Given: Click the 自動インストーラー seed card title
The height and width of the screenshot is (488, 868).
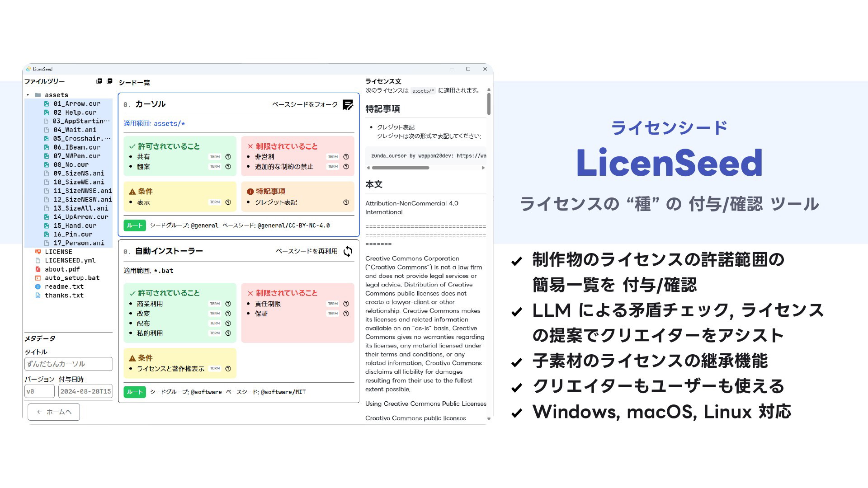Looking at the screenshot, I should click(169, 251).
